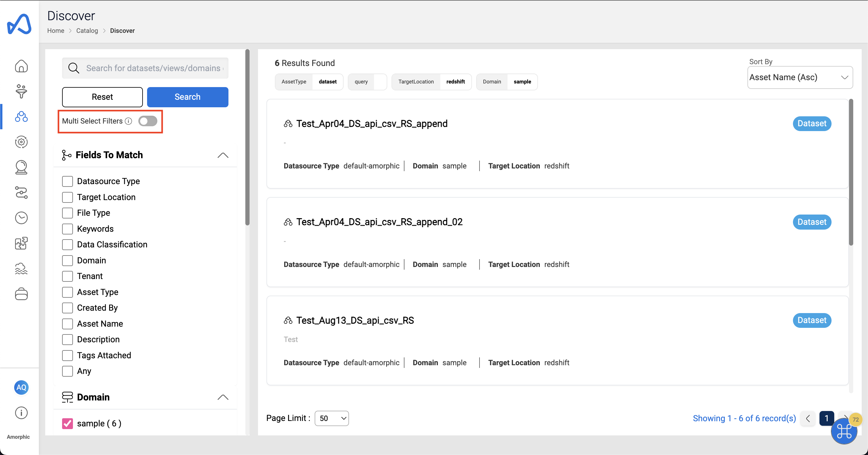Image resolution: width=868 pixels, height=455 pixels.
Task: Click the dataset icon beside Test_Apr04_DS_api_csv_RS_append_02
Action: click(x=288, y=222)
